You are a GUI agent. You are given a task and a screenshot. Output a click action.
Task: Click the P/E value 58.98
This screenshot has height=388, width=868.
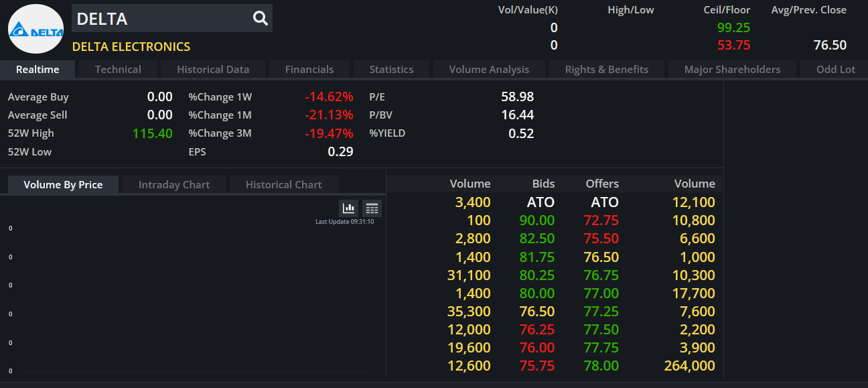coord(518,96)
